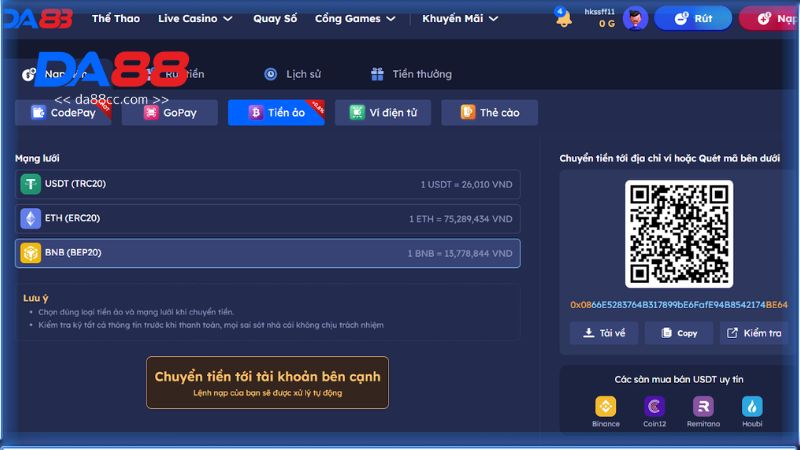The width and height of the screenshot is (800, 450).
Task: Click the Kiểm tra check button
Action: (754, 333)
